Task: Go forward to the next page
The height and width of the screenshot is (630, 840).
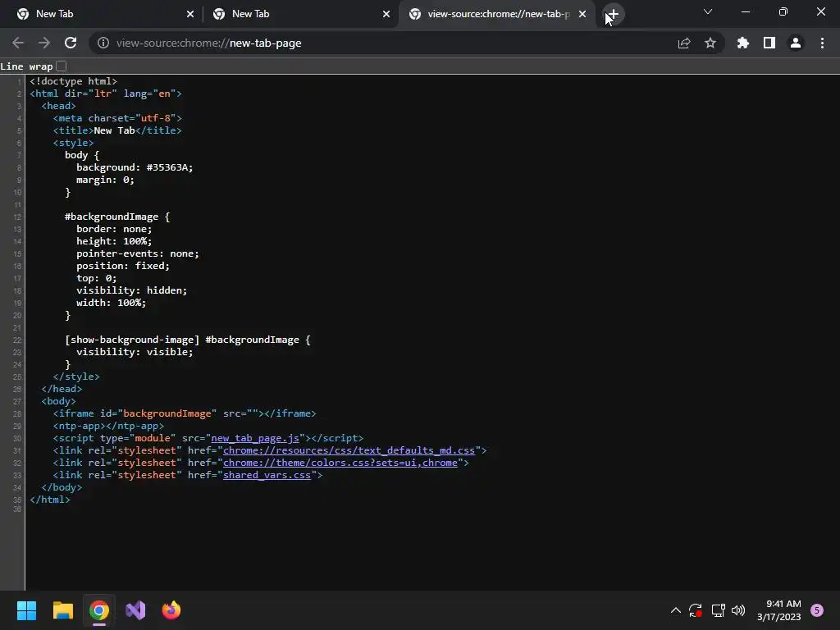Action: [x=44, y=43]
